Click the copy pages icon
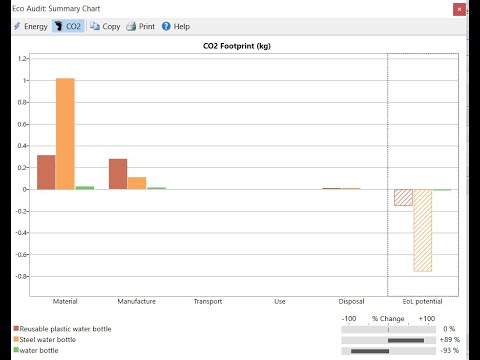The width and height of the screenshot is (480, 360). pos(95,26)
